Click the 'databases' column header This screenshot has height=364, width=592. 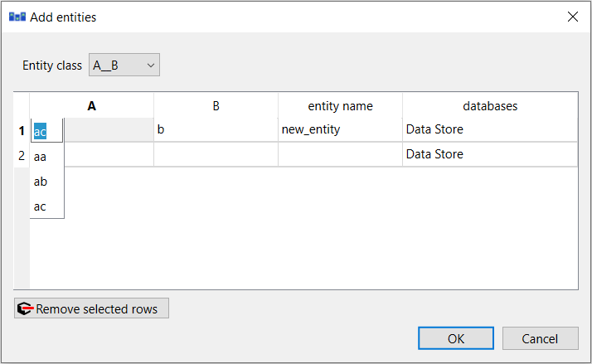click(490, 106)
